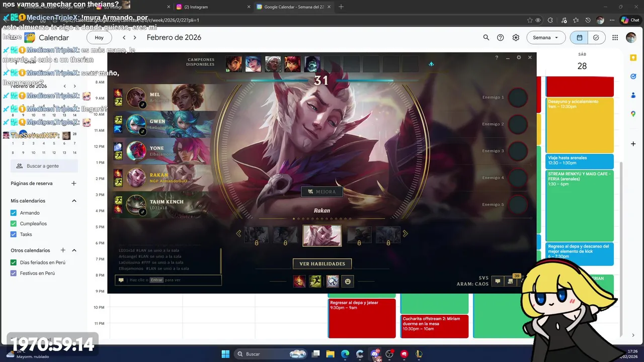The width and height of the screenshot is (644, 362).
Task: Toggle Festivos en Perú checkbox
Action: [x=14, y=274]
